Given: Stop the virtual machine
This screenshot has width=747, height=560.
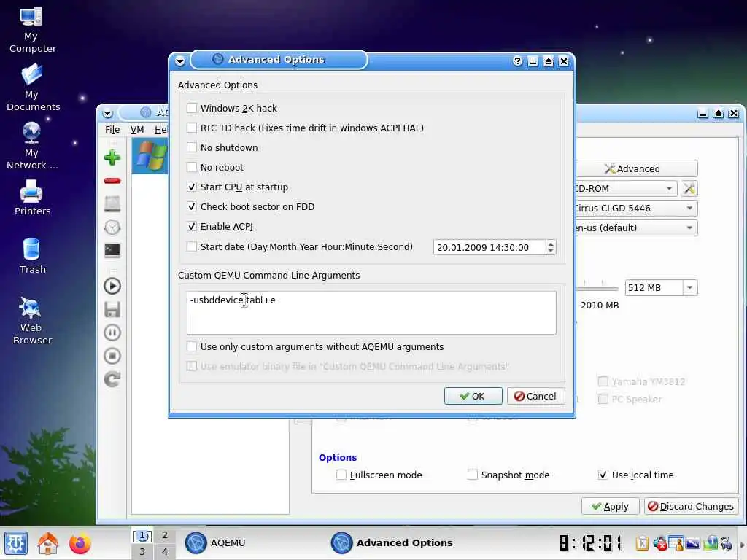Looking at the screenshot, I should [112, 356].
